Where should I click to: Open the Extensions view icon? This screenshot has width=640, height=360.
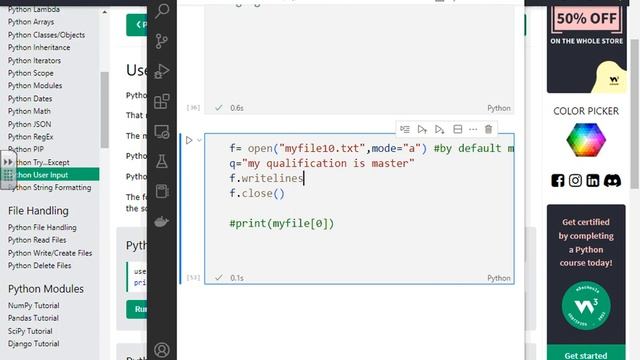click(x=162, y=101)
